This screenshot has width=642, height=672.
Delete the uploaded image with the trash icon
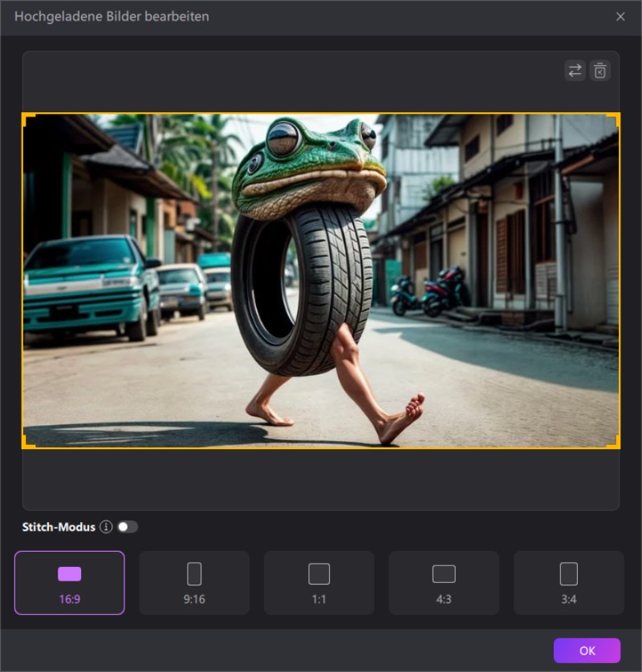tap(599, 71)
